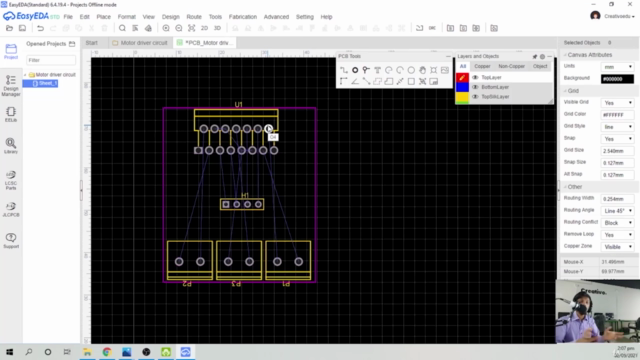Collapse the Motor driver circuit tree node
The width and height of the screenshot is (640, 360).
[x=25, y=75]
